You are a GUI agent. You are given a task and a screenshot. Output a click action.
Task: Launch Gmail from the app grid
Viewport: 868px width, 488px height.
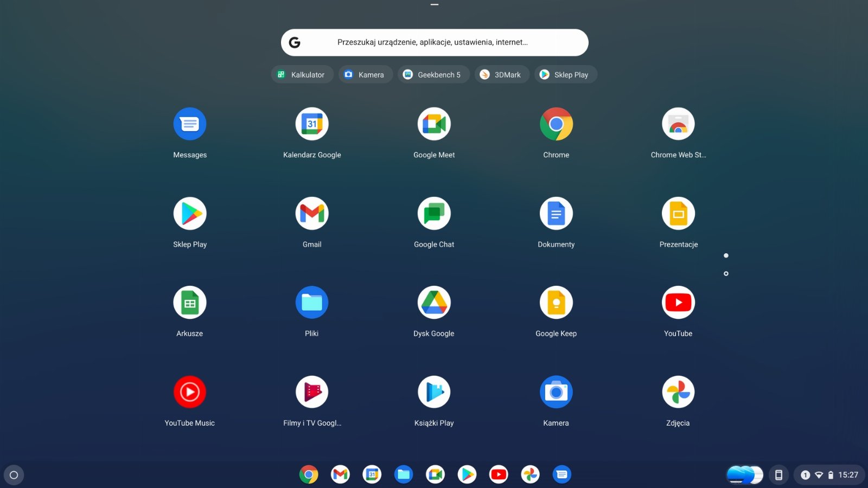click(x=312, y=214)
